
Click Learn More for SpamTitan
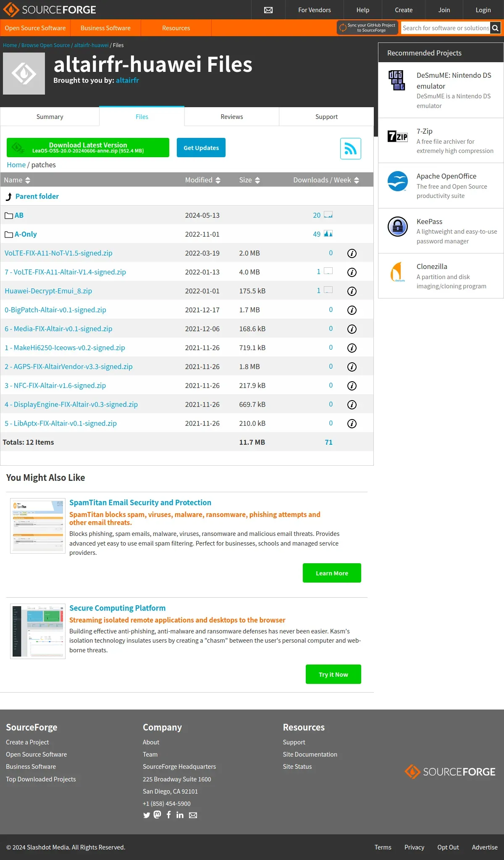332,573
